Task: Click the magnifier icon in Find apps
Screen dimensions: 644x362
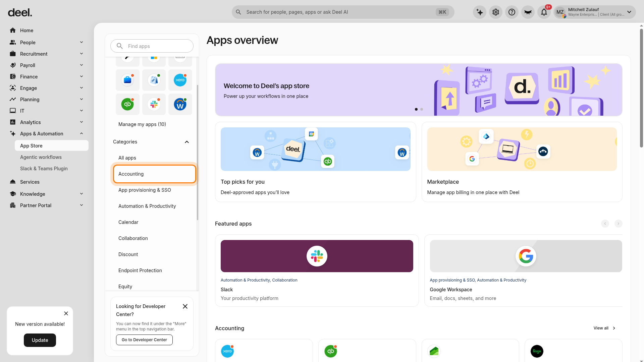Action: click(120, 46)
